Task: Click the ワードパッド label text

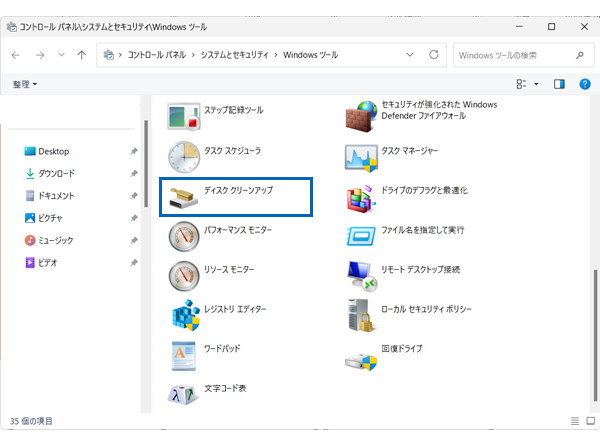Action: pos(222,348)
